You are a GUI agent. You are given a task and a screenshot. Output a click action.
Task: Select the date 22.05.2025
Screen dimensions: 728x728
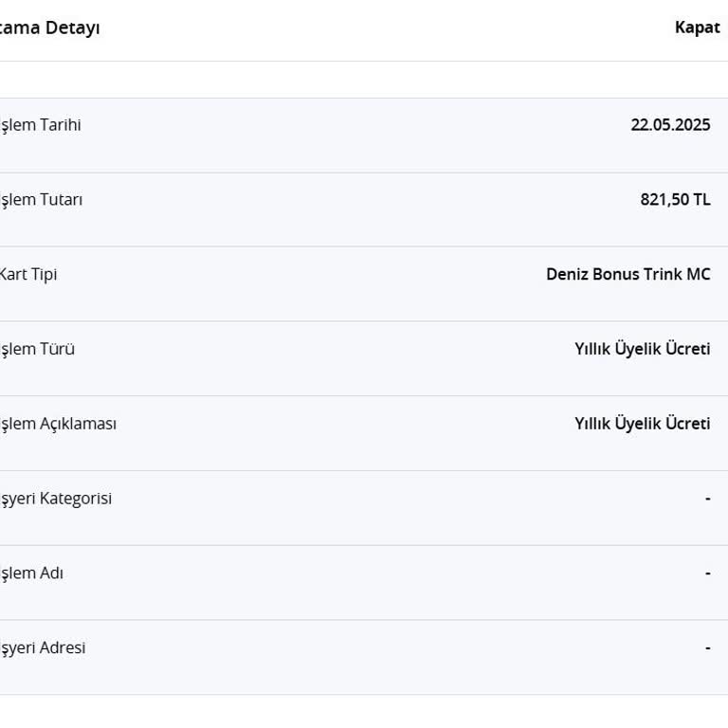tap(670, 125)
